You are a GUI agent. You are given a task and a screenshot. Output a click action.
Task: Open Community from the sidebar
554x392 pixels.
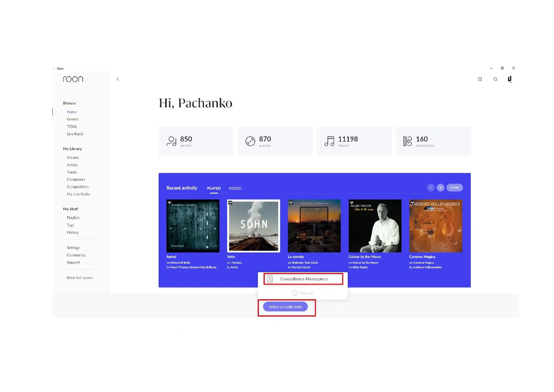[76, 255]
